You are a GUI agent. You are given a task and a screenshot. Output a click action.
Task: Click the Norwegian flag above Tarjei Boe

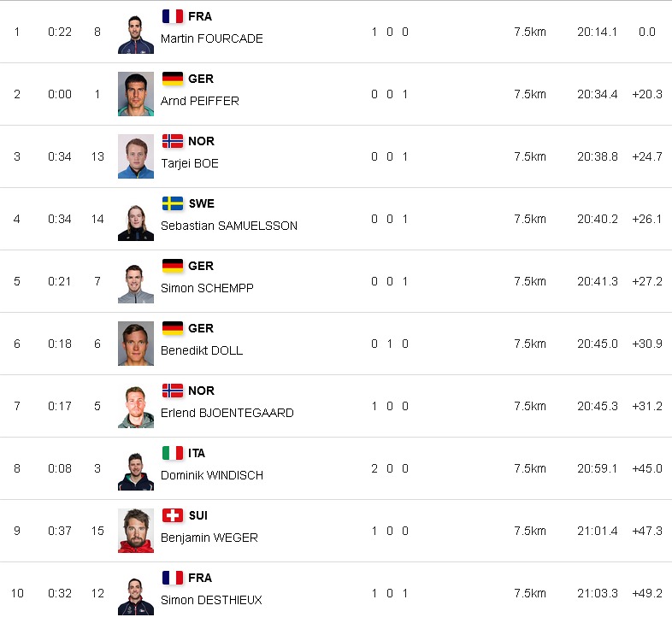click(x=173, y=141)
